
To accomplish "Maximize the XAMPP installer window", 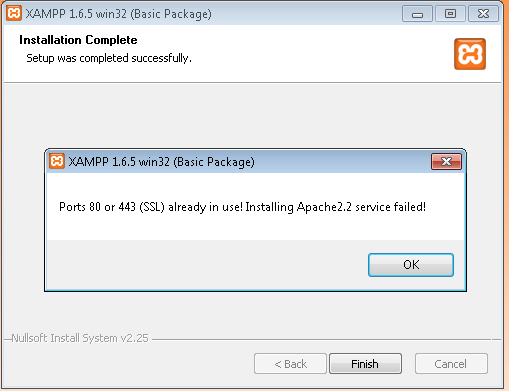I will [x=450, y=14].
